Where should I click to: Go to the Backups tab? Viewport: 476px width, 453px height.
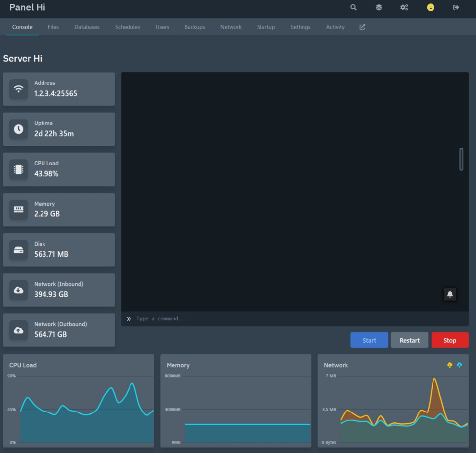[x=195, y=27]
